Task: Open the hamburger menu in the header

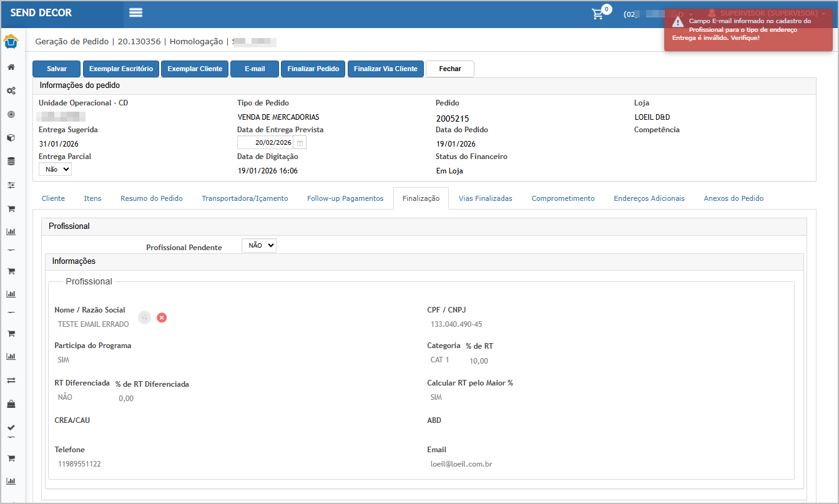Action: [x=135, y=13]
